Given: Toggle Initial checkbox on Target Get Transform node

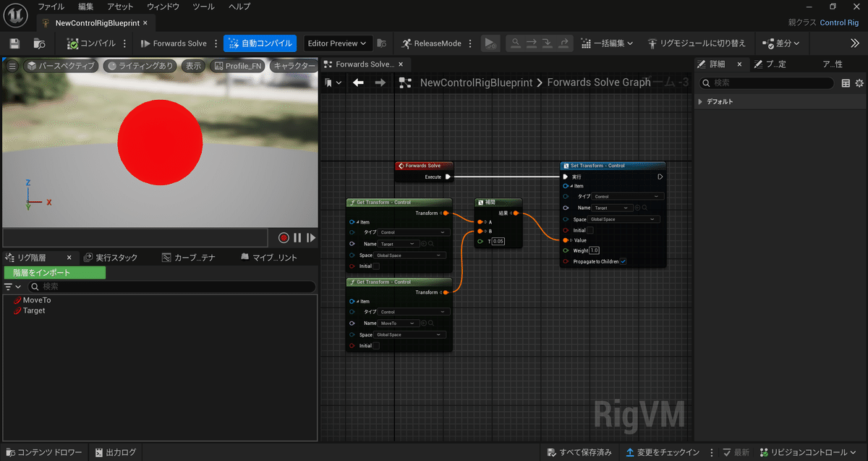Looking at the screenshot, I should [x=375, y=266].
